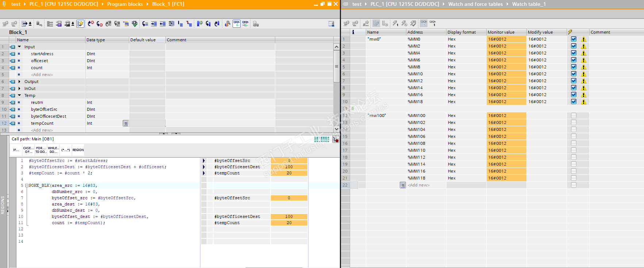644x268 pixels.
Task: Enable modify checkbox for %MW100 row
Action: (x=574, y=116)
